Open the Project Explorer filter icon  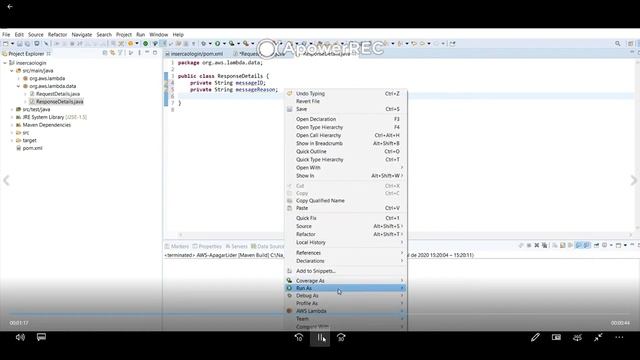(x=120, y=53)
